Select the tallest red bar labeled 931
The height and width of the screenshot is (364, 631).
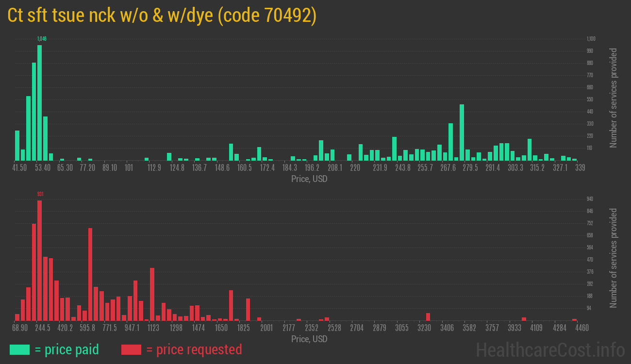point(40,260)
